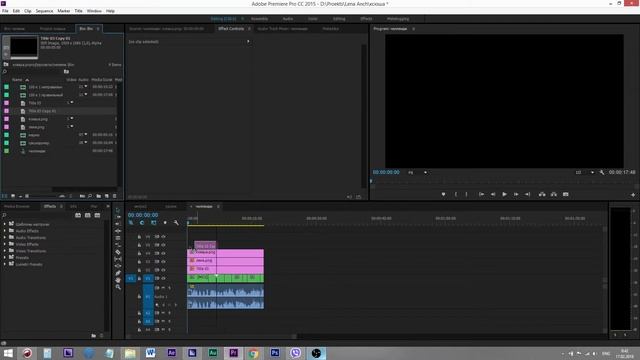Toggle Snap in the timeline panel
The image size is (640, 360).
pyautogui.click(x=142, y=223)
